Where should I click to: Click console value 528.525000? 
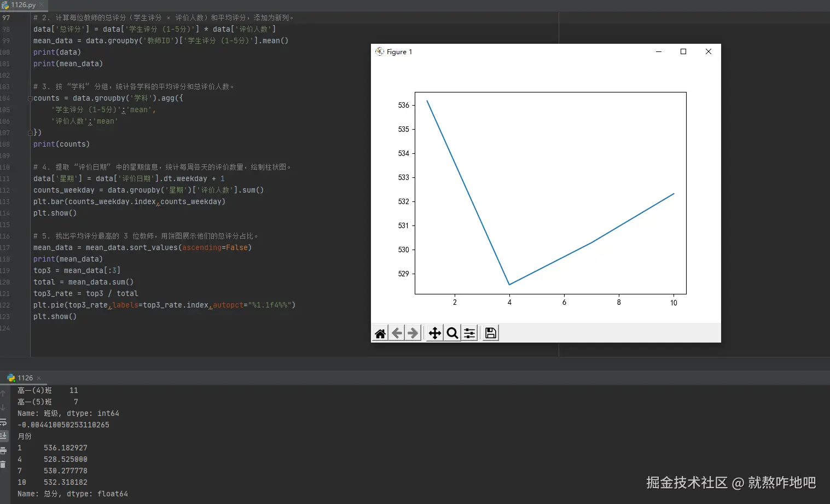(x=66, y=460)
